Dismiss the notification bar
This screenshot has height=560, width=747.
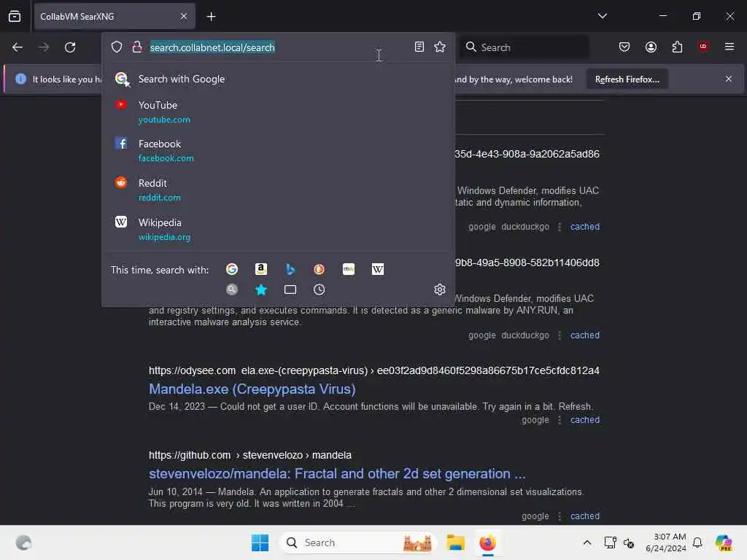tap(729, 79)
